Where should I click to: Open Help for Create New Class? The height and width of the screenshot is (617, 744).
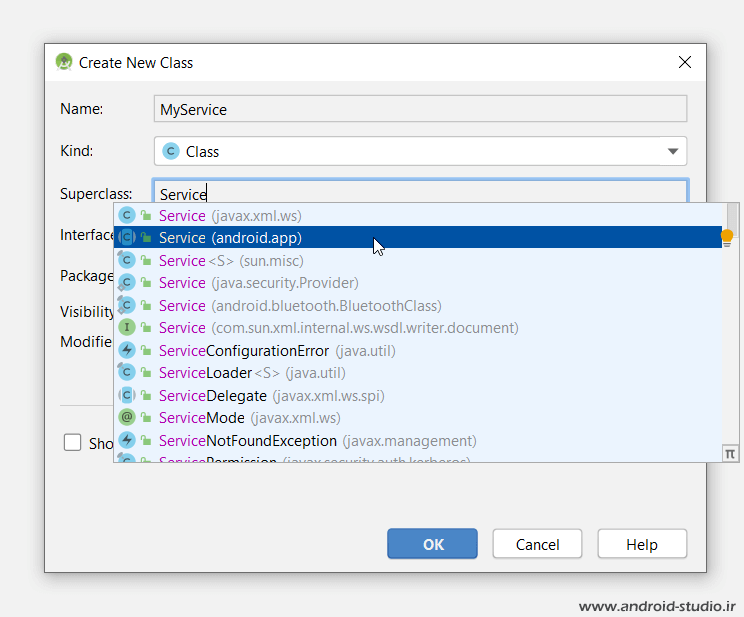click(642, 544)
